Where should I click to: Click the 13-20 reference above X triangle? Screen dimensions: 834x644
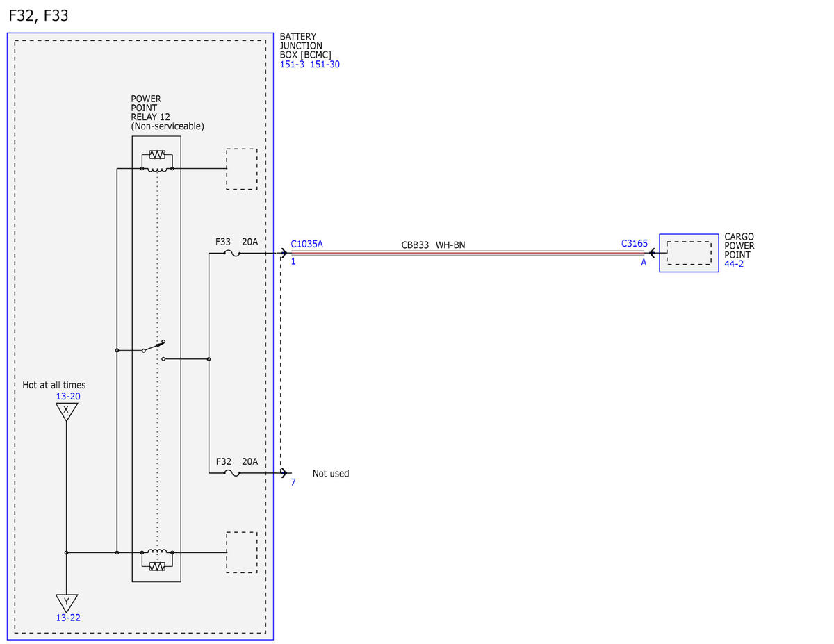click(x=68, y=397)
